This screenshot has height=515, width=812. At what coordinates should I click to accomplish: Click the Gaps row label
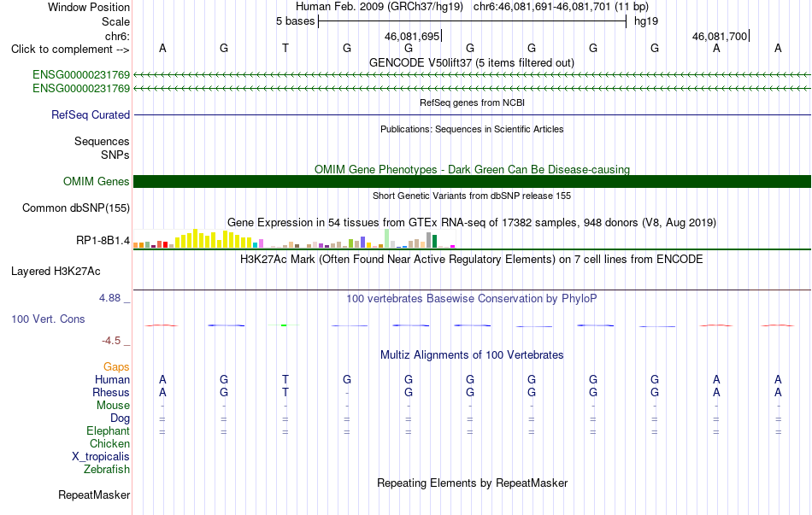pos(116,366)
